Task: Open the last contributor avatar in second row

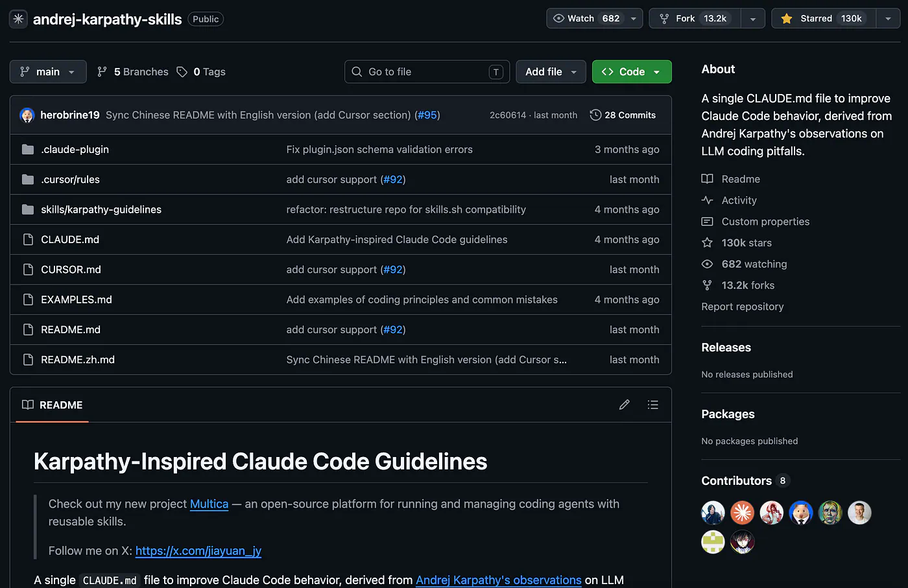Action: click(x=743, y=541)
